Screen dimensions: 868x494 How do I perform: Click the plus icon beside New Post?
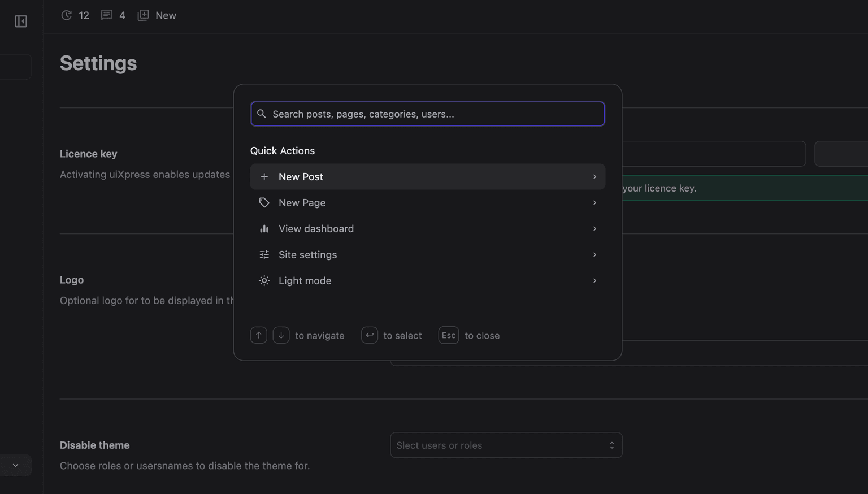[264, 176]
